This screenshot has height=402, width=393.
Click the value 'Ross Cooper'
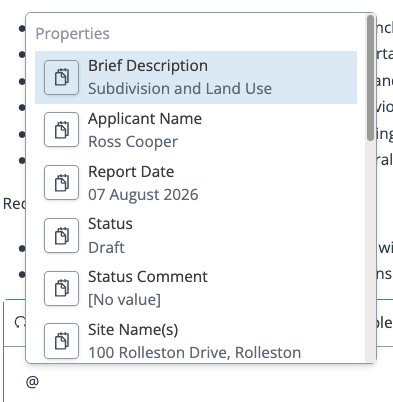133,142
